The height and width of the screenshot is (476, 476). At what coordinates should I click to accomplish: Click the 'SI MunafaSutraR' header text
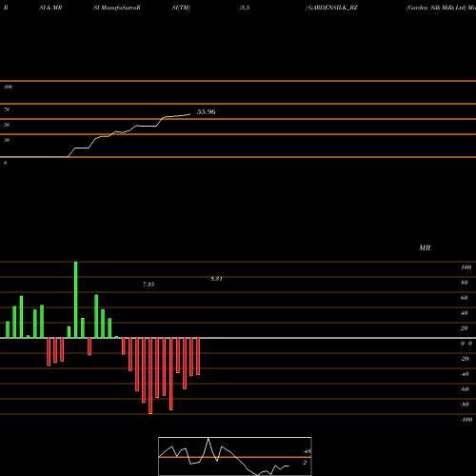coord(117,8)
